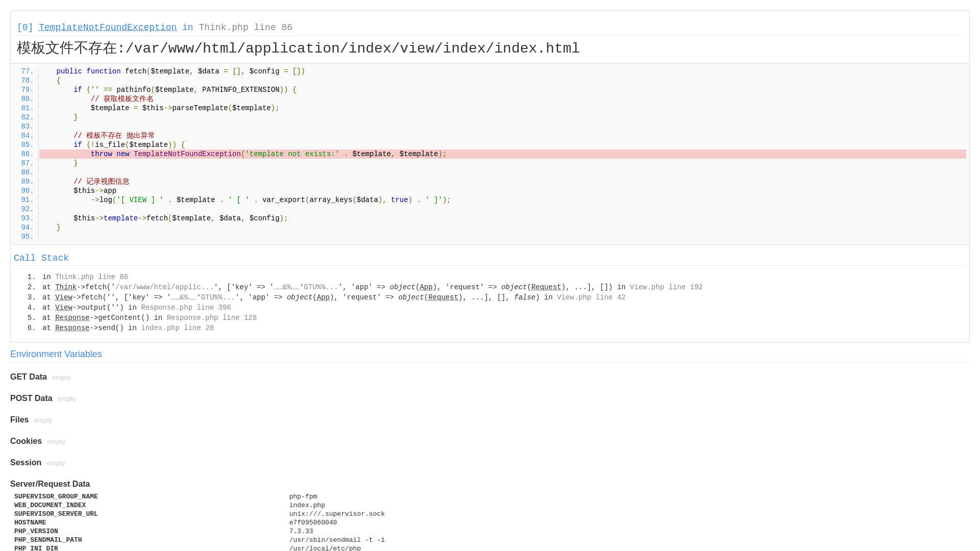This screenshot has width=980, height=551.
Task: Click the PHP_VERSION value 7.3.33
Action: tap(301, 532)
